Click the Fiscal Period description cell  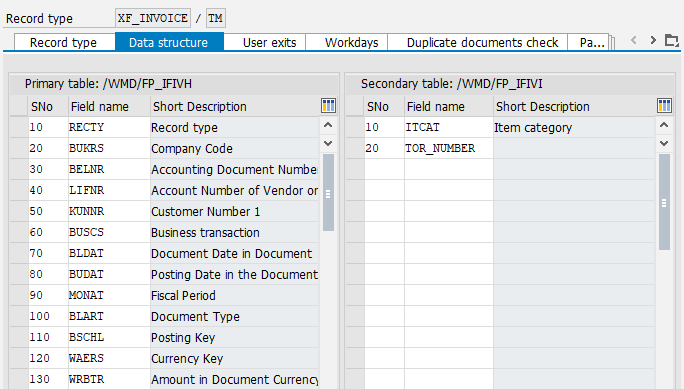235,295
